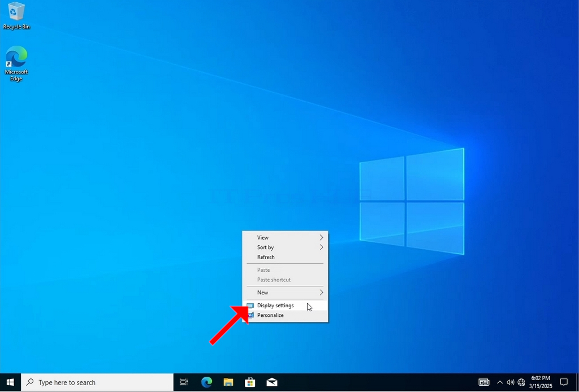Open the Mail app from the taskbar
Image resolution: width=579 pixels, height=392 pixels.
tap(272, 382)
